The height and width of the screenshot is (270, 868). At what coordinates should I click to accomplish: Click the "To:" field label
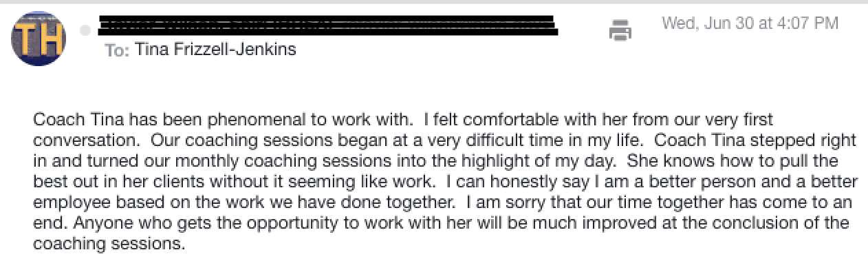pos(118,50)
